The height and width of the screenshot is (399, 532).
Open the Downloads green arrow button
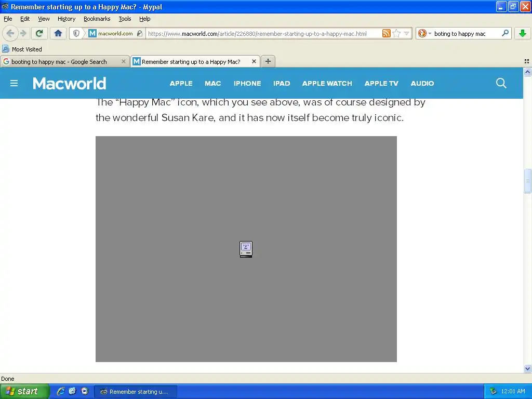(x=523, y=33)
